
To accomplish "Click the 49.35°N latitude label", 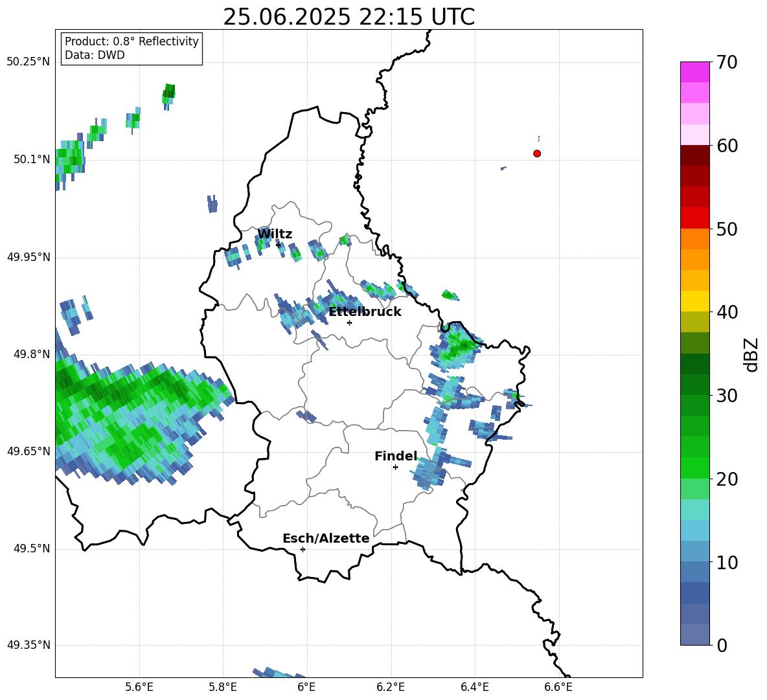I will coord(29,645).
